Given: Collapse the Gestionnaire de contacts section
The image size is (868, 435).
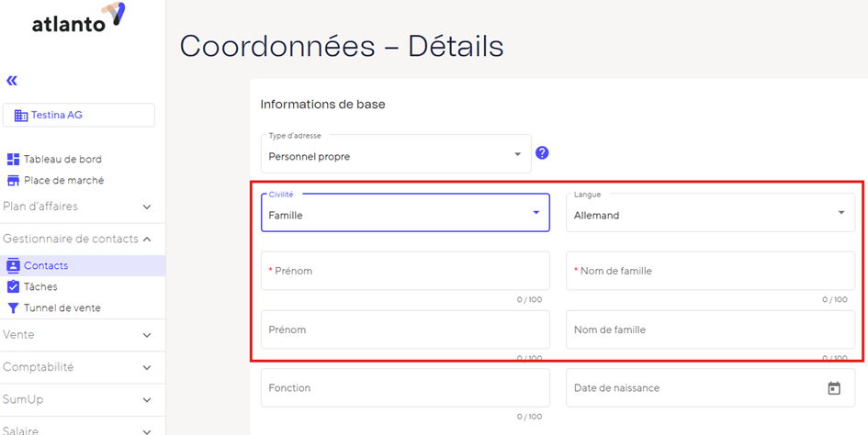Looking at the screenshot, I should coord(77,240).
